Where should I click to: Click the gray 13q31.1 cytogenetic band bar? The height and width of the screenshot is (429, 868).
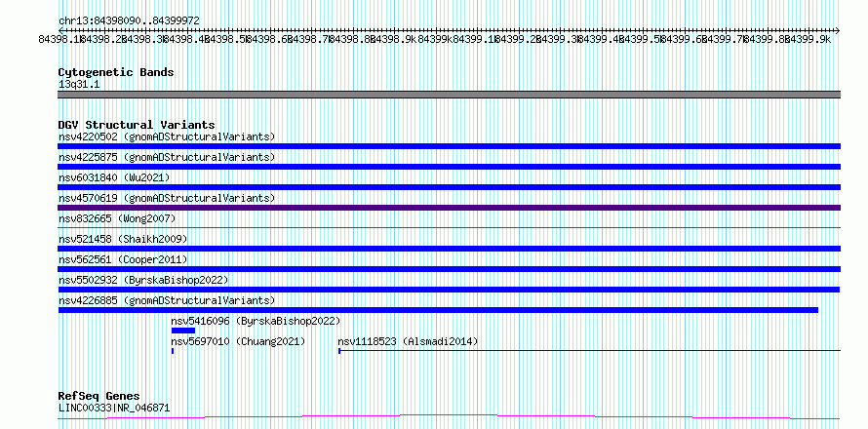click(x=449, y=95)
